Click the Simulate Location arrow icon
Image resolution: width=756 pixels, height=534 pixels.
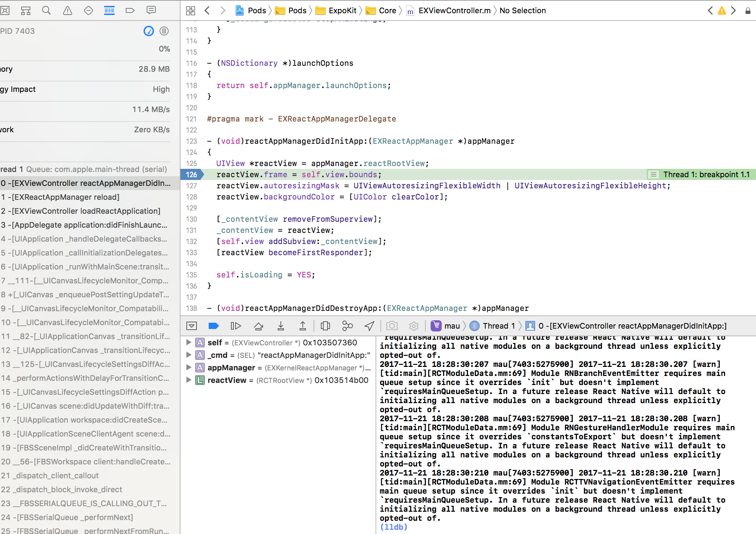pos(369,326)
